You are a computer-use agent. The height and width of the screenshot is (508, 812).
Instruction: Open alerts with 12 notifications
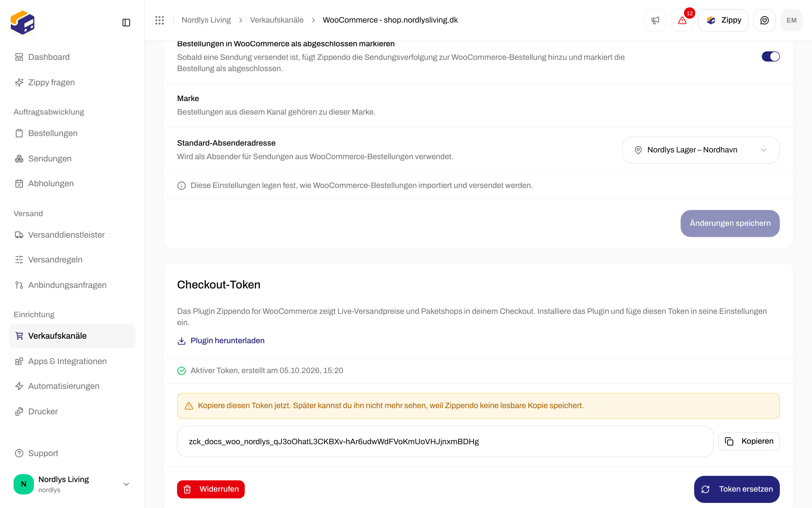click(682, 20)
